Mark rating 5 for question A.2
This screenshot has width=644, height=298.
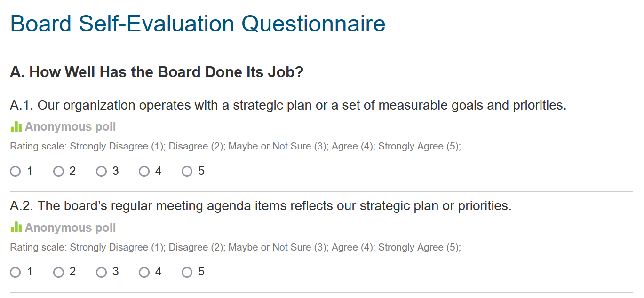click(187, 272)
